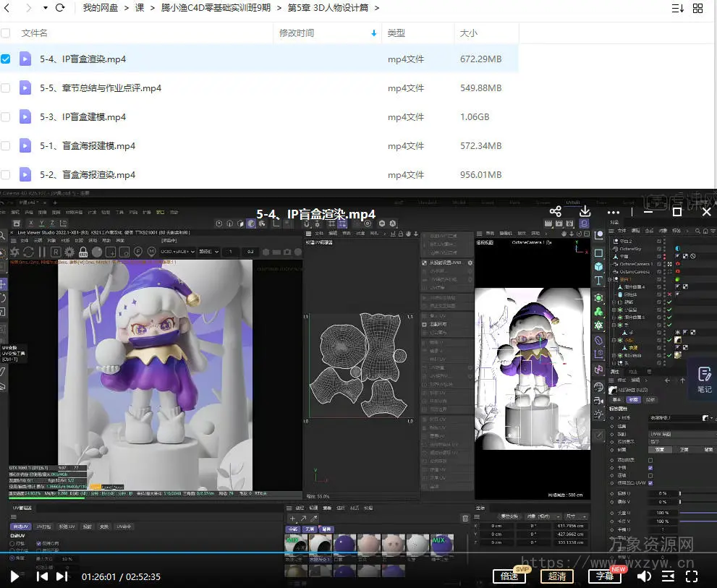Open the 超清 video quality menu

click(557, 576)
